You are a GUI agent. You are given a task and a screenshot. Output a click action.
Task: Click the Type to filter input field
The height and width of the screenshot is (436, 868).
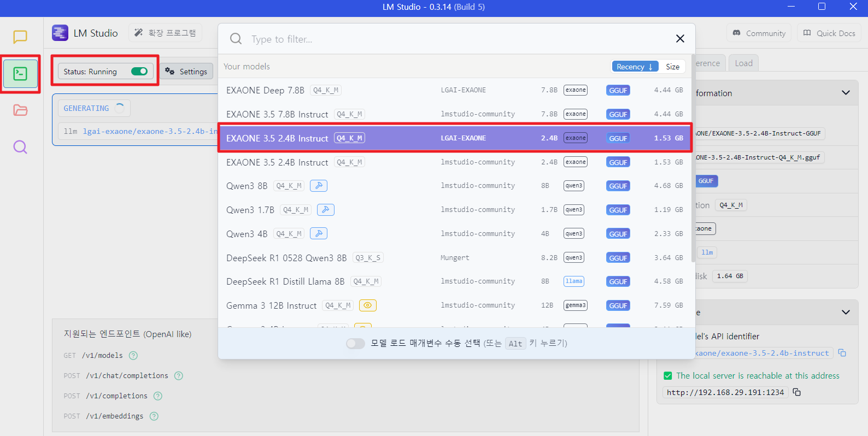point(459,39)
